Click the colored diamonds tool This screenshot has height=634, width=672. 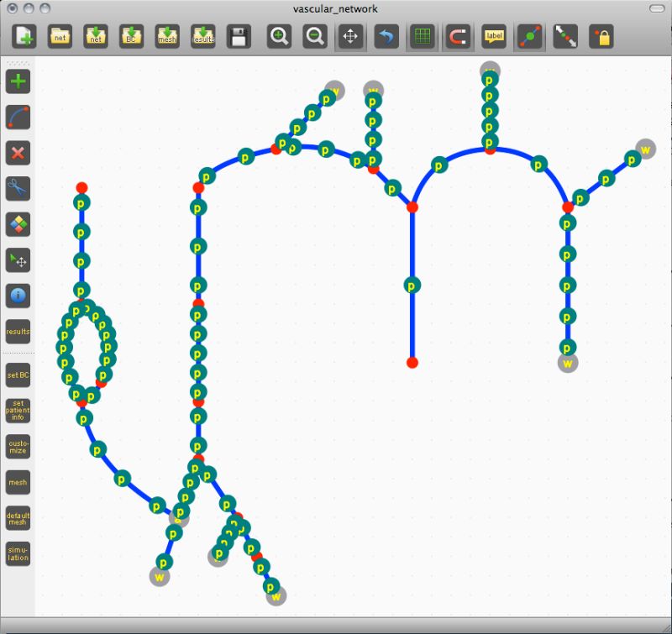pyautogui.click(x=18, y=224)
